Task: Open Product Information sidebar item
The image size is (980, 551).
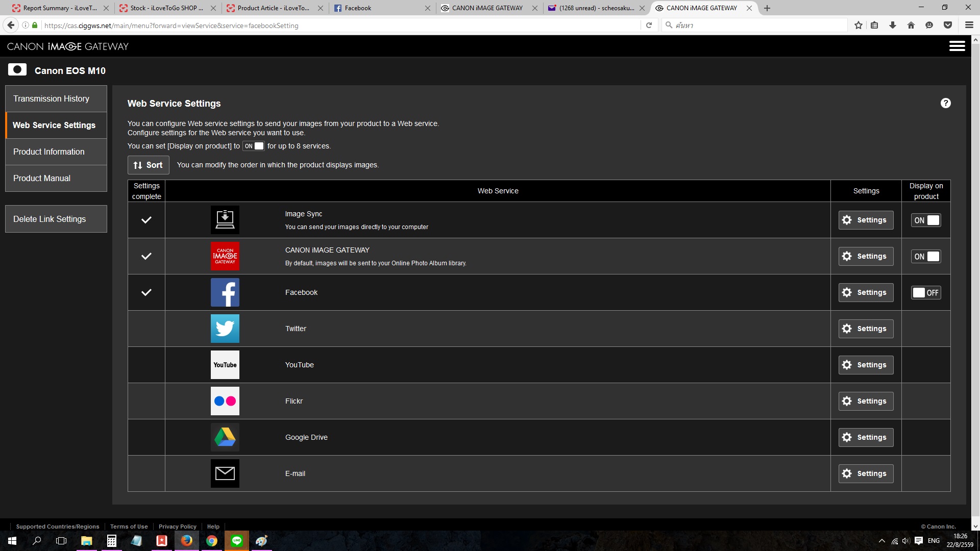Action: click(x=56, y=152)
